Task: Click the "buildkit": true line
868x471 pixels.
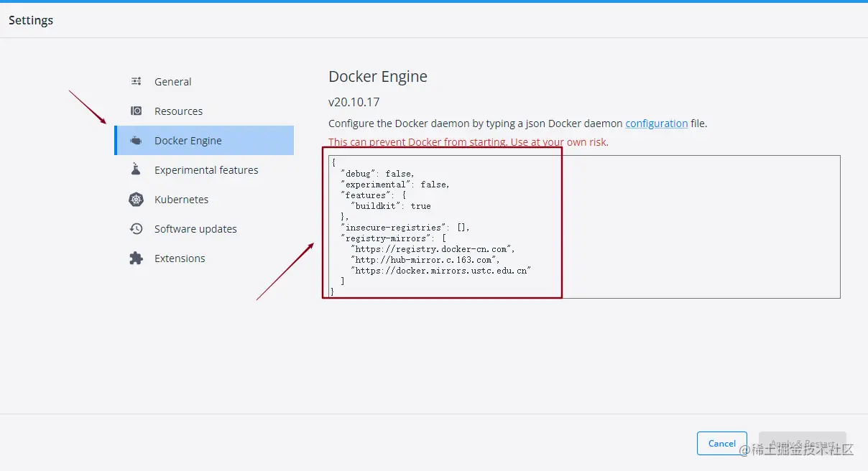Action: point(391,206)
